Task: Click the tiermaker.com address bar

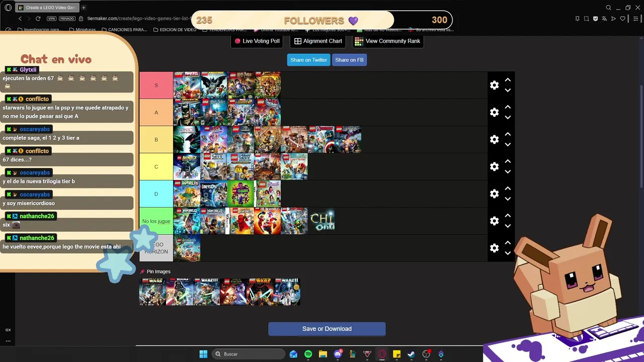Action: pyautogui.click(x=138, y=19)
